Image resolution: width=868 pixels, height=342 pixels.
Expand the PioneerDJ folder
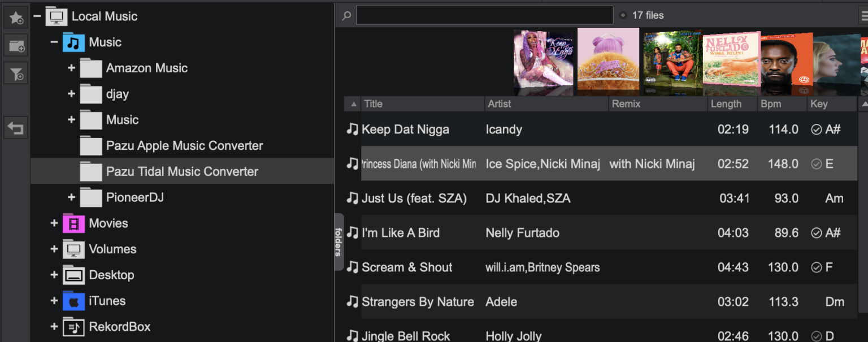coord(71,197)
